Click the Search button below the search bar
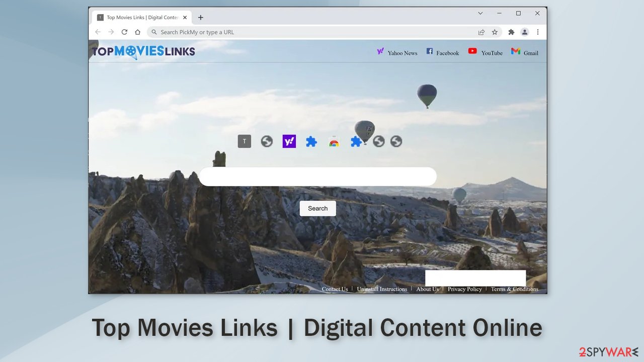 tap(317, 208)
